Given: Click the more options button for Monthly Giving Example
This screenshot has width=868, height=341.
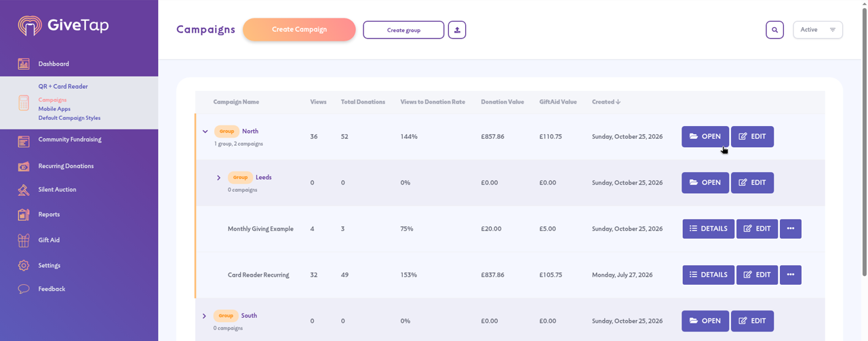Looking at the screenshot, I should (791, 229).
